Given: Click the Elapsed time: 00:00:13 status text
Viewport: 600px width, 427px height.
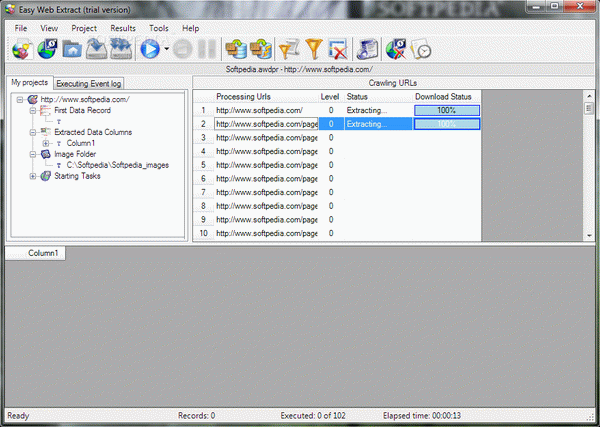Looking at the screenshot, I should [422, 416].
